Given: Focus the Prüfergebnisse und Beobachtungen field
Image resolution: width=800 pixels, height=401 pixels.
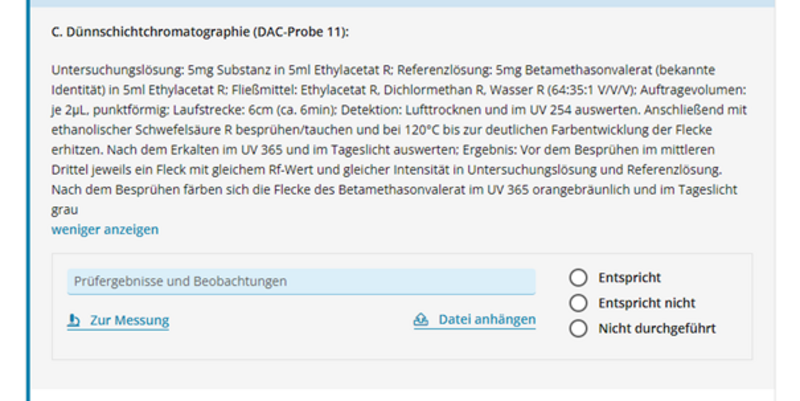Looking at the screenshot, I should click(x=300, y=282).
